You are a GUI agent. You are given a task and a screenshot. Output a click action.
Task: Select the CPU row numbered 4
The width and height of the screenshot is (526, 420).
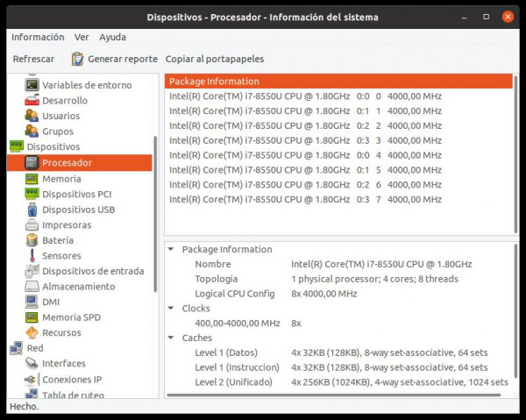338,155
